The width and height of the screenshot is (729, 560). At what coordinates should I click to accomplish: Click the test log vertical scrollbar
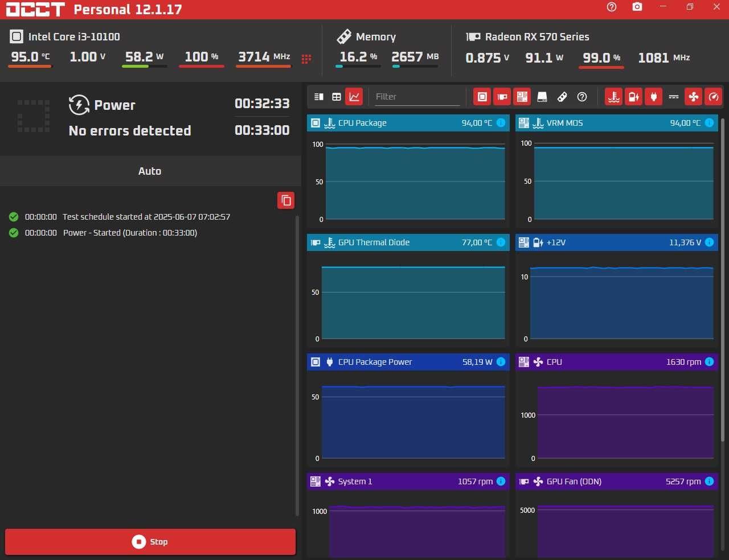click(x=297, y=365)
